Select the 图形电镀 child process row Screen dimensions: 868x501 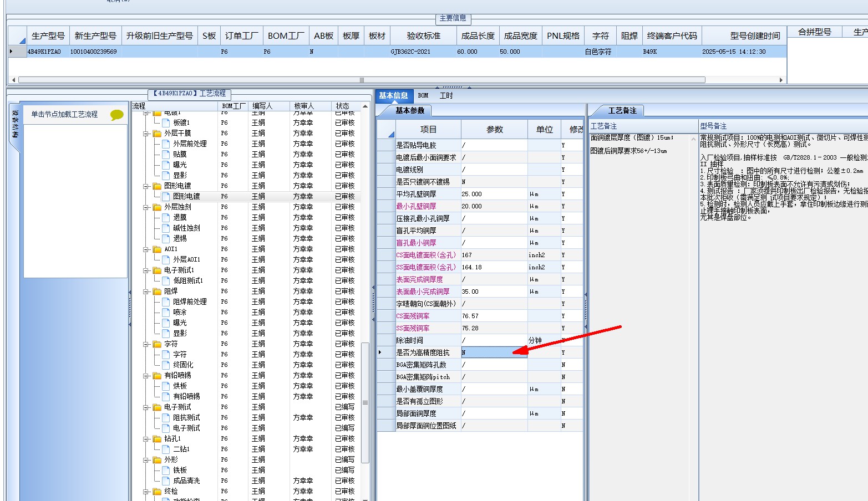(186, 196)
